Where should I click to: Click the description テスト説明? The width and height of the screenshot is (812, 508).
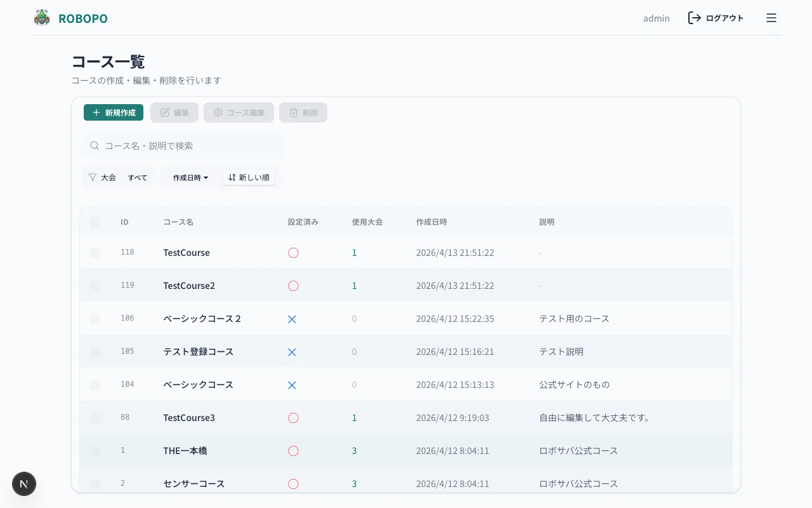[561, 352]
